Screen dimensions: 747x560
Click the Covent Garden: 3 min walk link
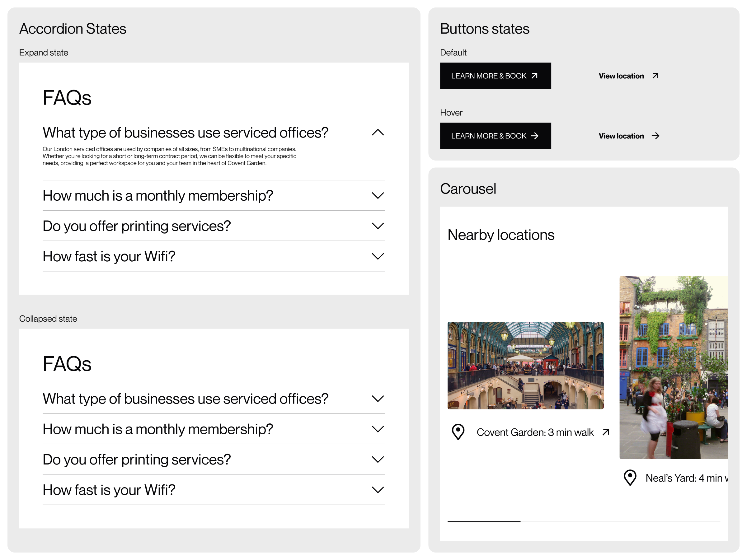pos(535,432)
